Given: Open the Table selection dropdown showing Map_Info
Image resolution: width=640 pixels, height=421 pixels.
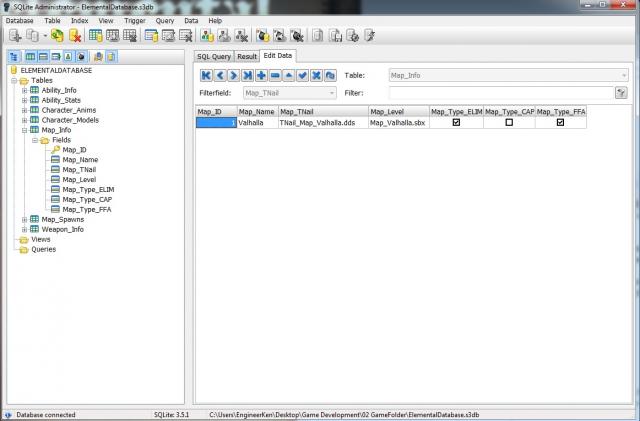Looking at the screenshot, I should pyautogui.click(x=508, y=75).
